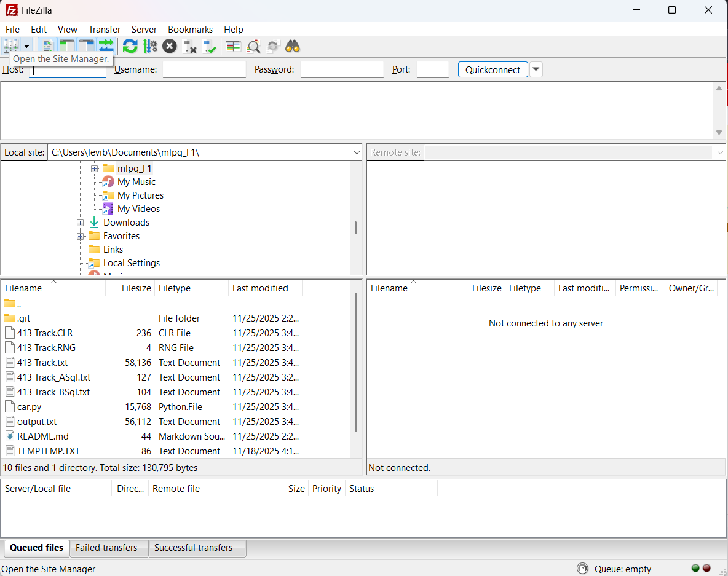Toggle the local directory tree pane

click(67, 45)
